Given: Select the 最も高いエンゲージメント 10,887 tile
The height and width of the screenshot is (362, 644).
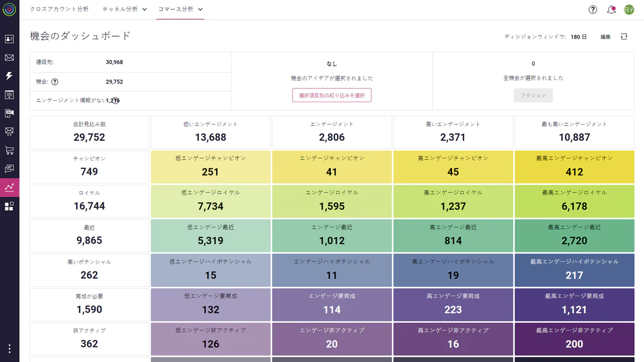Looking at the screenshot, I should point(575,132).
